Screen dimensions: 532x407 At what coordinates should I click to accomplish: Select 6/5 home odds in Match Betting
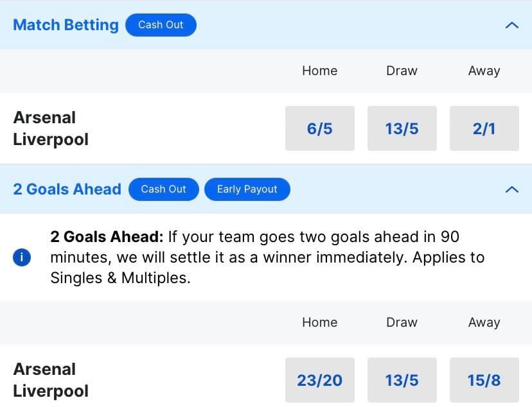[x=319, y=128]
